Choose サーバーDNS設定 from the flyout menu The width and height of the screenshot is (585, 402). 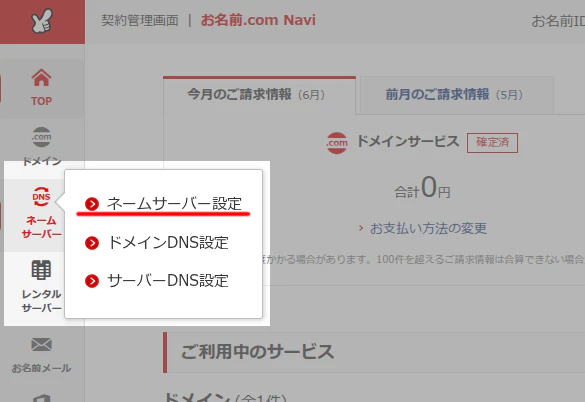168,281
